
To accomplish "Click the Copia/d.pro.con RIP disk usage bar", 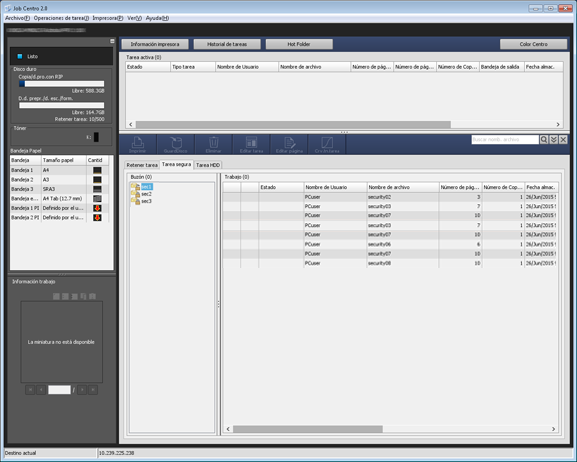I will [x=61, y=84].
